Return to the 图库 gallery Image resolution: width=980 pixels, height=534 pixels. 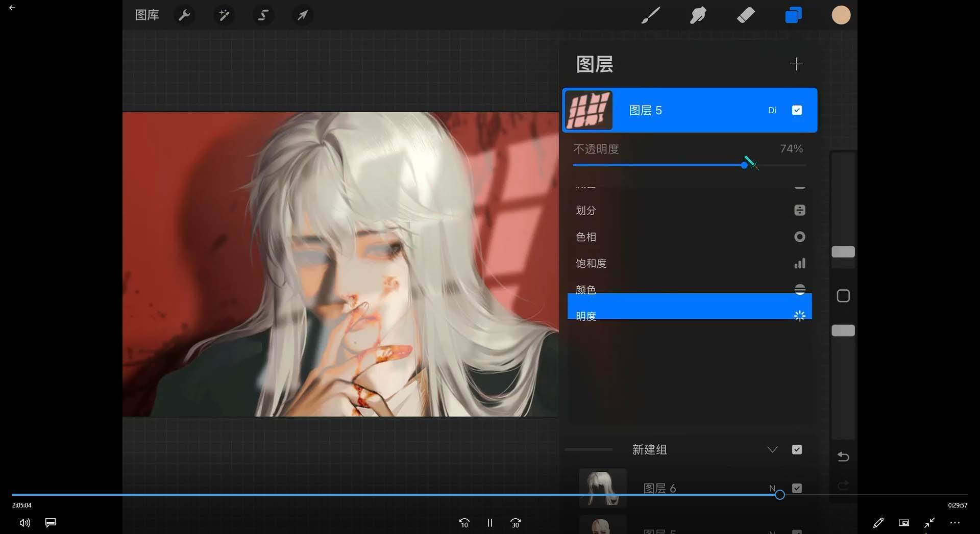pos(146,15)
